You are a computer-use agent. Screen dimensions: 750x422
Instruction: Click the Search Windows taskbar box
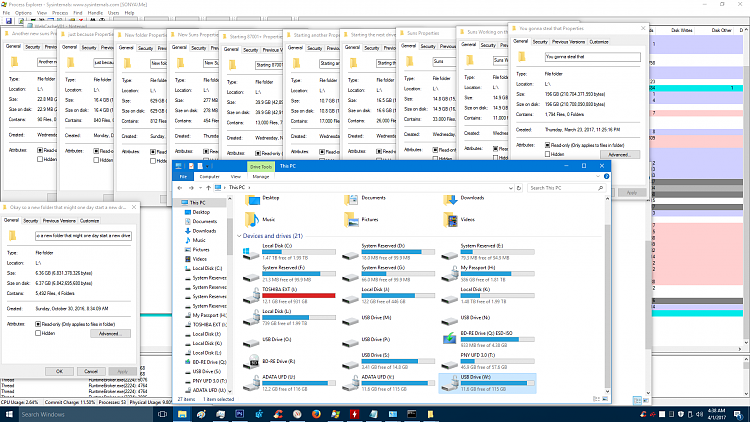tap(86, 414)
